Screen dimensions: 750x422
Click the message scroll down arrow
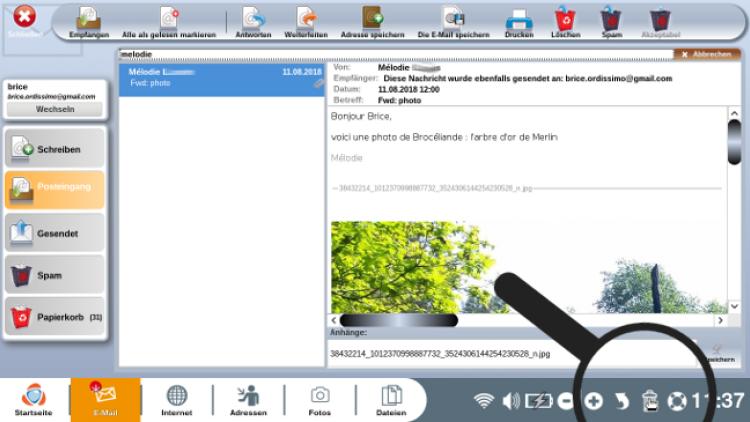coord(734,306)
